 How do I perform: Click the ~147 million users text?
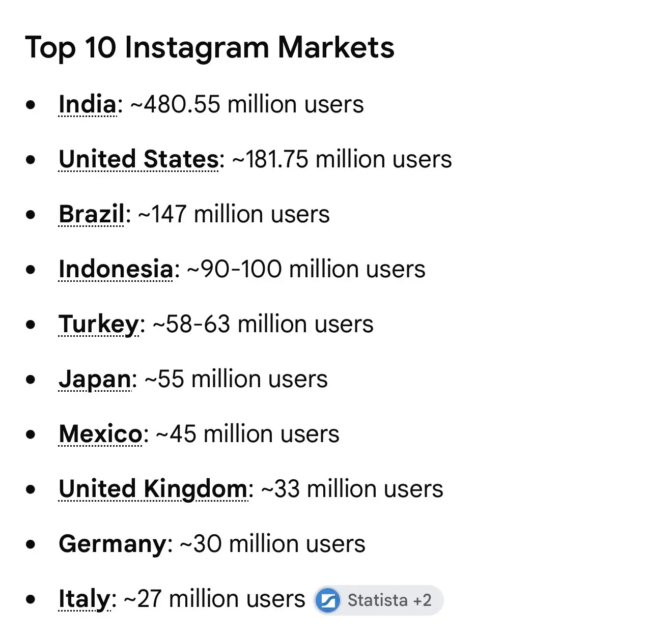point(234,214)
